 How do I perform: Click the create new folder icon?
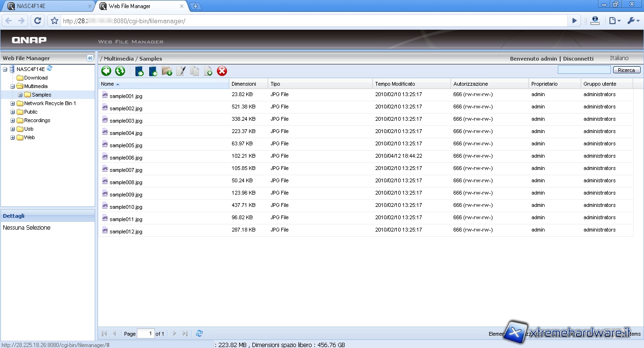point(167,71)
